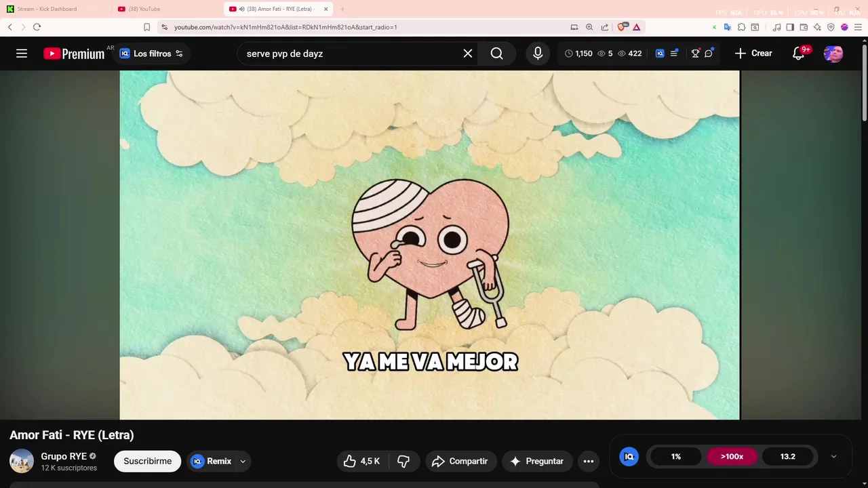Go forward with the browser forward arrow

[x=23, y=27]
